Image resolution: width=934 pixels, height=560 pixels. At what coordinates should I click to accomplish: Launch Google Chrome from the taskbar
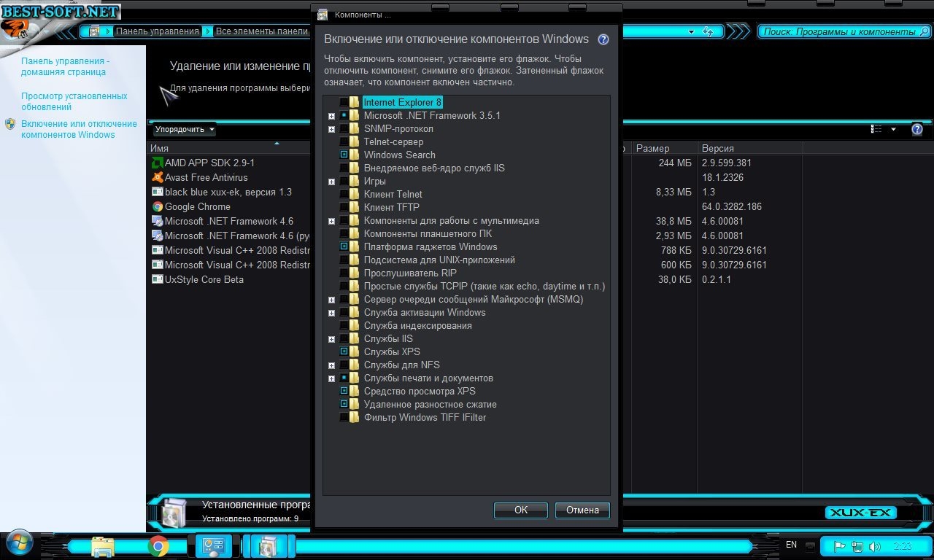click(158, 545)
